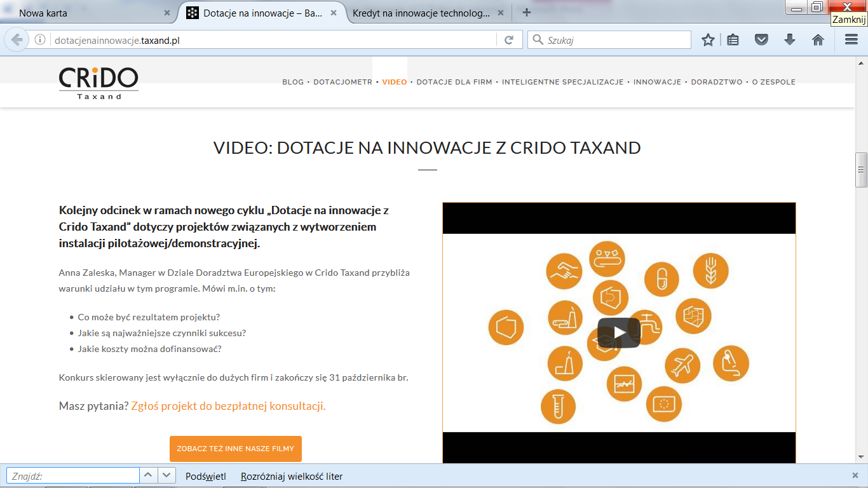Open a new tab with plus button

526,13
